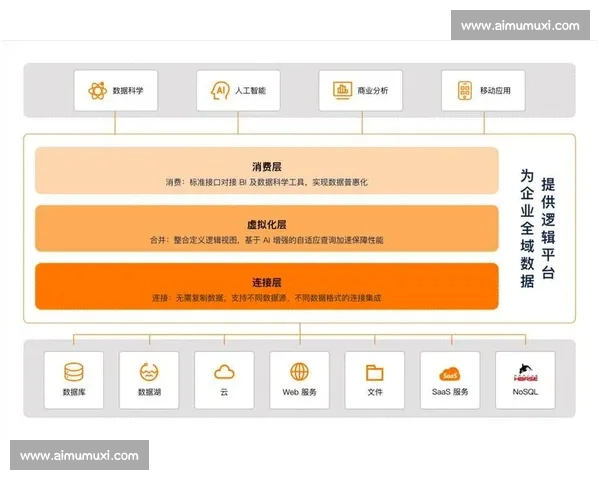Click the 消费层 heading
This screenshot has height=480, width=600.
pyautogui.click(x=267, y=167)
